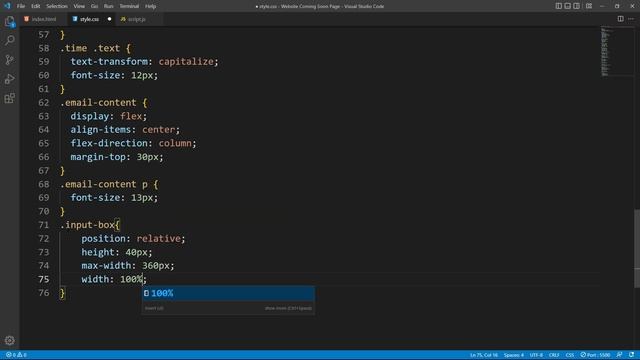Screen dimensions: 640x360
Task: Click '.time .text' selector on line 58
Action: click(x=90, y=48)
